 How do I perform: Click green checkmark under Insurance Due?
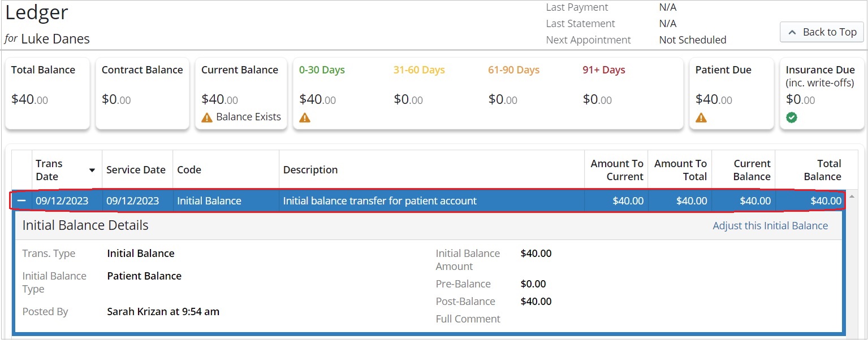coord(792,117)
